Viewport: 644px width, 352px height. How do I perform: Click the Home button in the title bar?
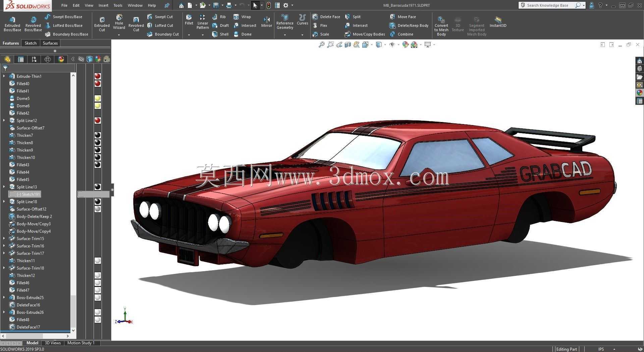[x=181, y=5]
